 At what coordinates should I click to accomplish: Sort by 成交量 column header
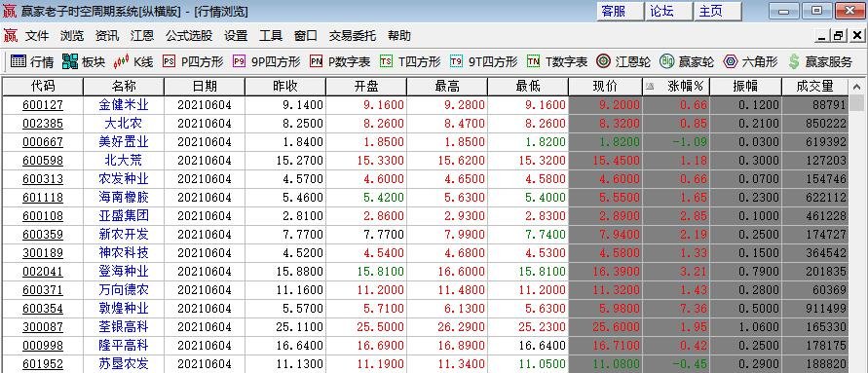(814, 87)
